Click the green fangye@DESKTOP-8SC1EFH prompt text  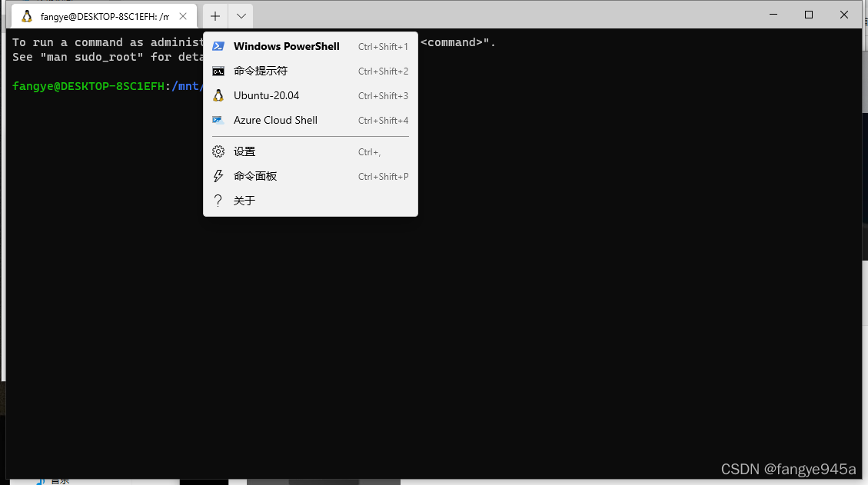(88, 86)
